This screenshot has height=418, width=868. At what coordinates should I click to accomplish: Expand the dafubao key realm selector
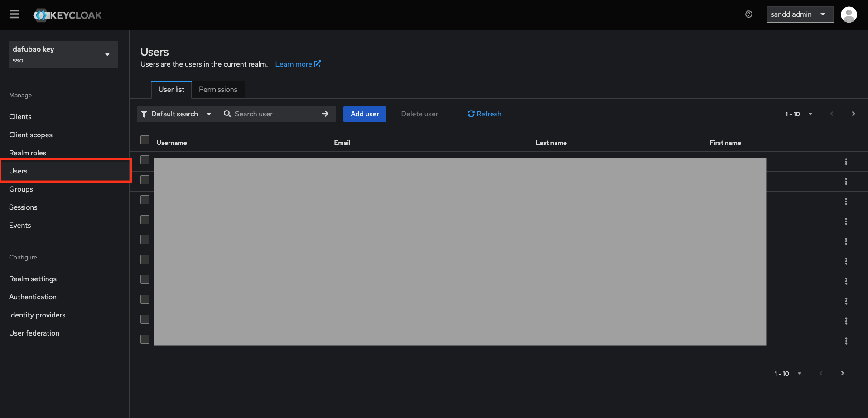click(63, 54)
